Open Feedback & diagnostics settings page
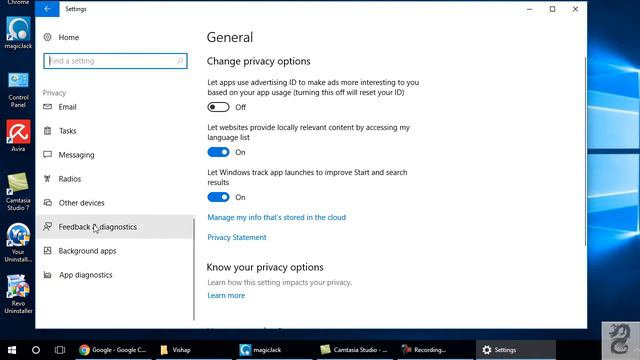 pyautogui.click(x=115, y=227)
